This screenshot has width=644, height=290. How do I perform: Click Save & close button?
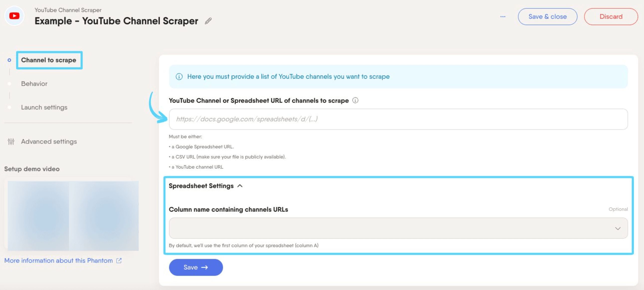[548, 16]
